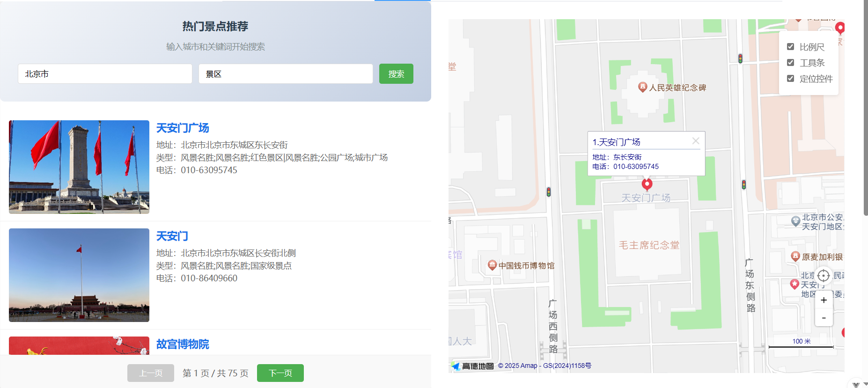Viewport: 868px width, 388px height.
Task: Click the page indicator 第 1 页 / 共 75 页
Action: coord(215,373)
